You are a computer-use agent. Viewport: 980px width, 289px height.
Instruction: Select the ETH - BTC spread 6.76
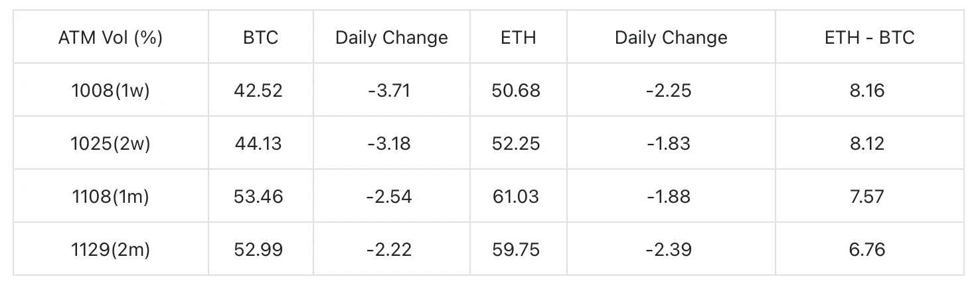tap(867, 249)
